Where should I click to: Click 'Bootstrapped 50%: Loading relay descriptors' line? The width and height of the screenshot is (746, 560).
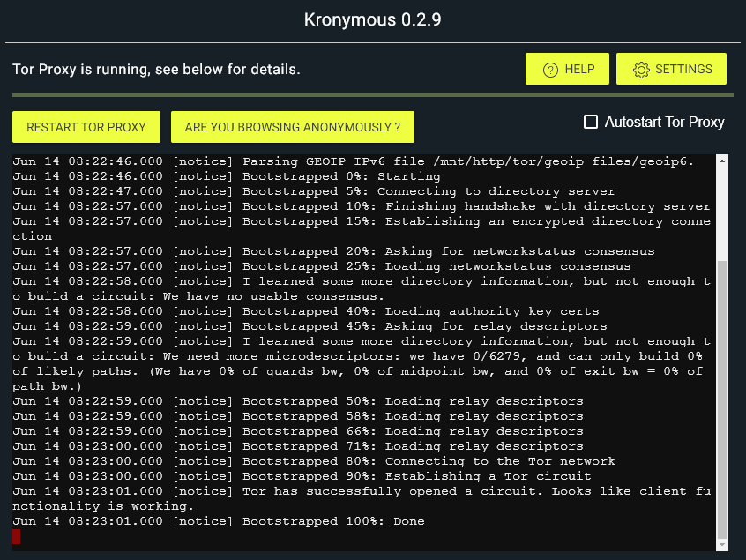tap(298, 401)
